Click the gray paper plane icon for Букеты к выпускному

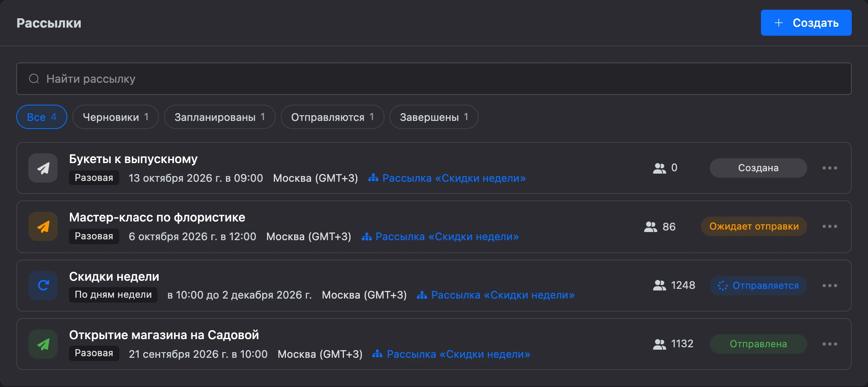point(43,168)
